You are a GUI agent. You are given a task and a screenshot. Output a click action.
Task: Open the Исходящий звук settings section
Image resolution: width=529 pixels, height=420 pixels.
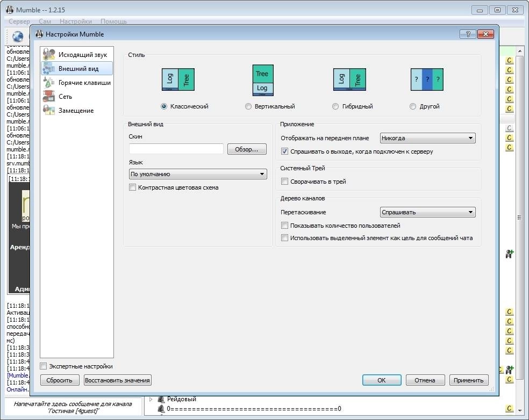pyautogui.click(x=76, y=54)
